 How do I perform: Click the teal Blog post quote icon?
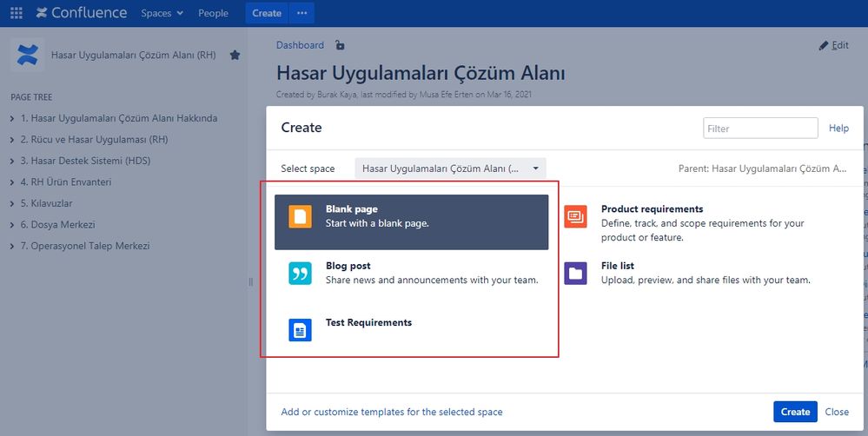(x=300, y=274)
